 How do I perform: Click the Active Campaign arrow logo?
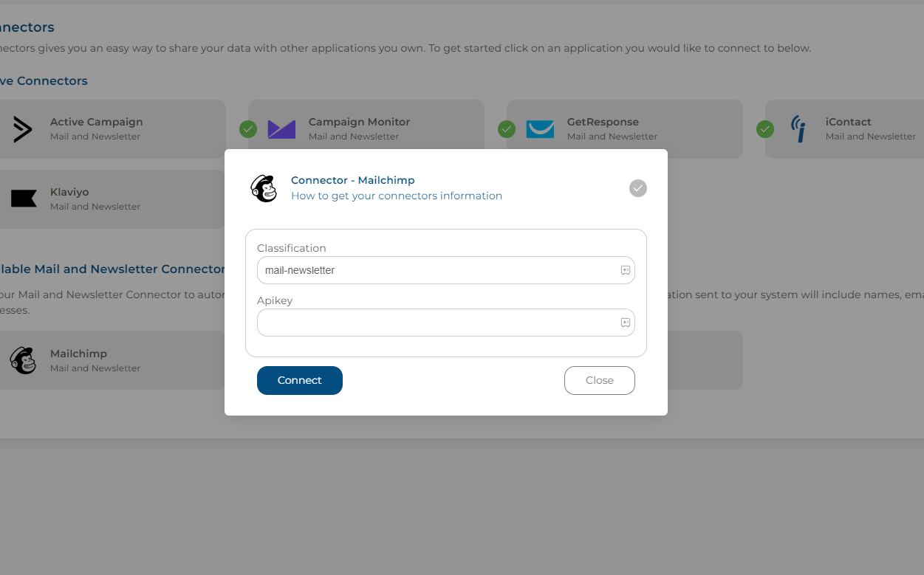click(23, 129)
